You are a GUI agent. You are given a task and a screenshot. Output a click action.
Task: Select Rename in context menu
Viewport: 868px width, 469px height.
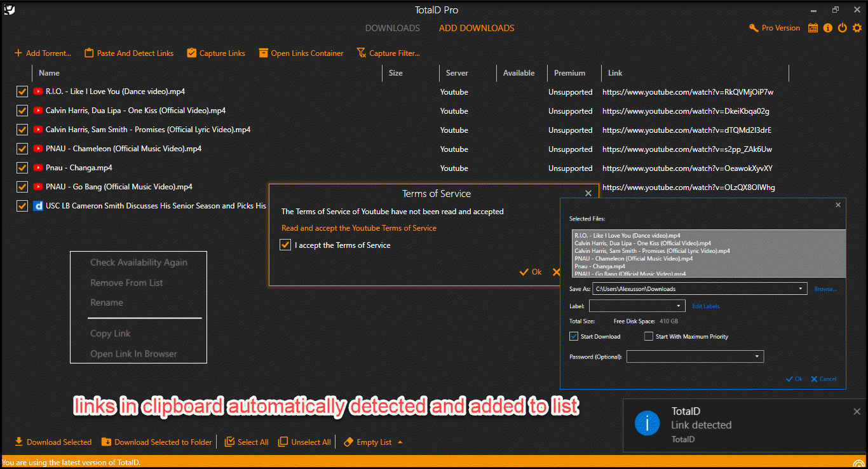[107, 302]
